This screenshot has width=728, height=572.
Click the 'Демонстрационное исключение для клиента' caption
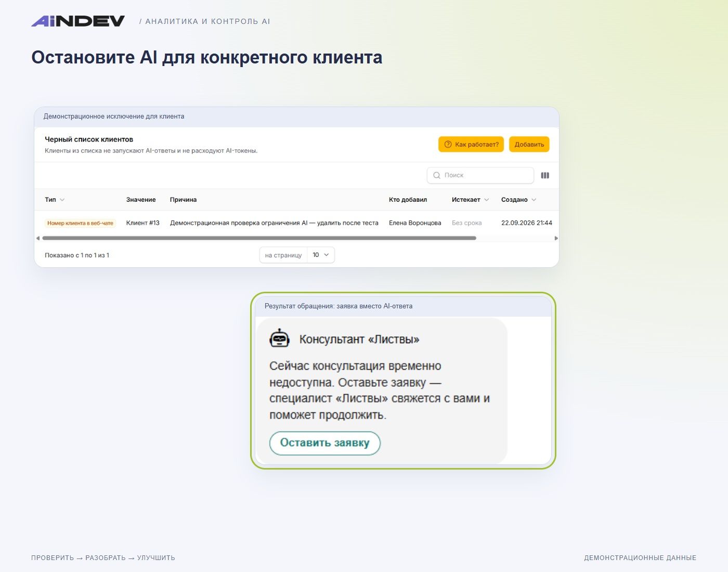(x=114, y=116)
